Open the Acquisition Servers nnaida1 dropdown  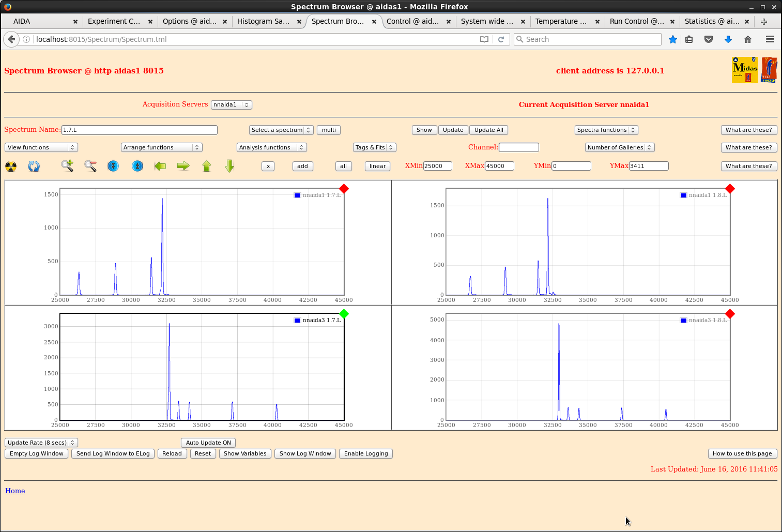pyautogui.click(x=232, y=104)
